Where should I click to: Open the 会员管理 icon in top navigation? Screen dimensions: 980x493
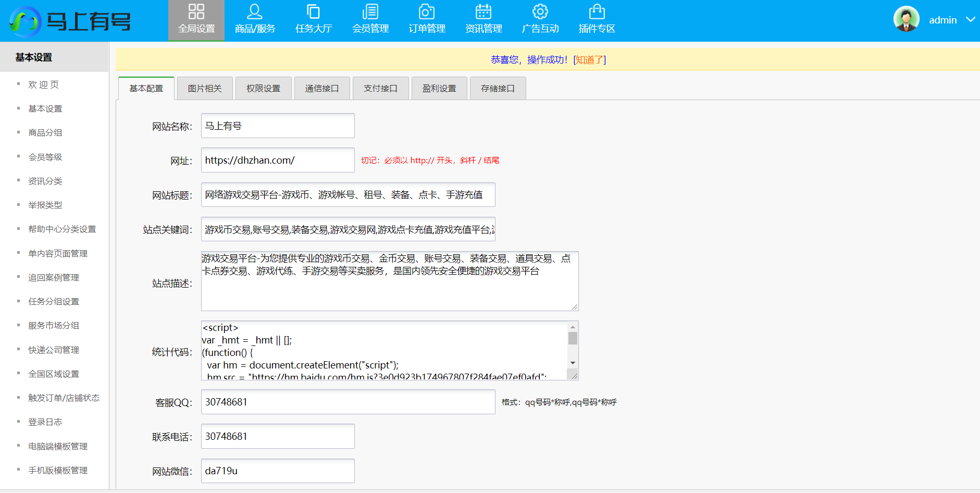(370, 12)
